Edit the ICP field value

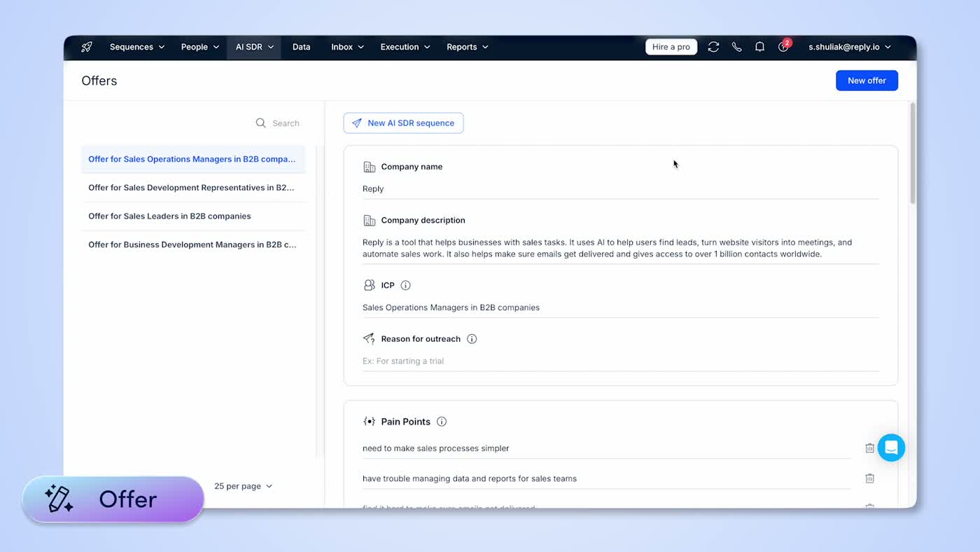point(620,308)
